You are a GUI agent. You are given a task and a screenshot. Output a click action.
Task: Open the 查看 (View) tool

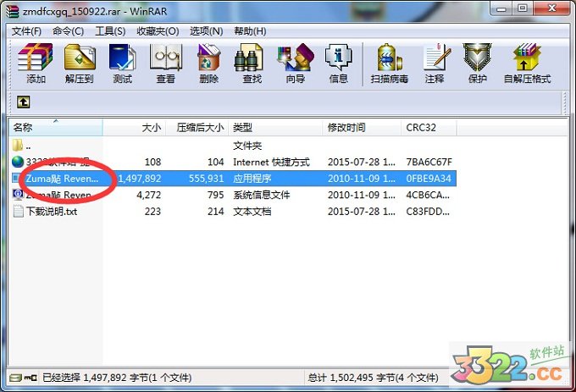pyautogui.click(x=166, y=63)
